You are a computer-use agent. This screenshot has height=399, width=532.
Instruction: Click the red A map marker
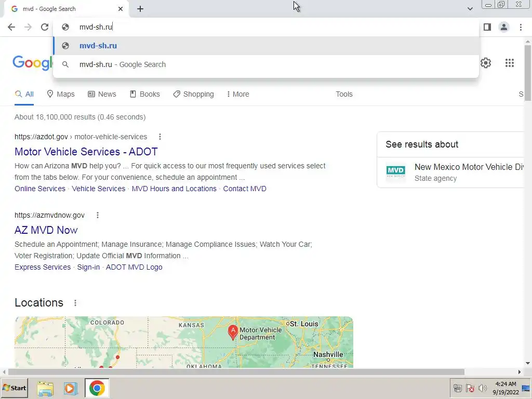[233, 332]
